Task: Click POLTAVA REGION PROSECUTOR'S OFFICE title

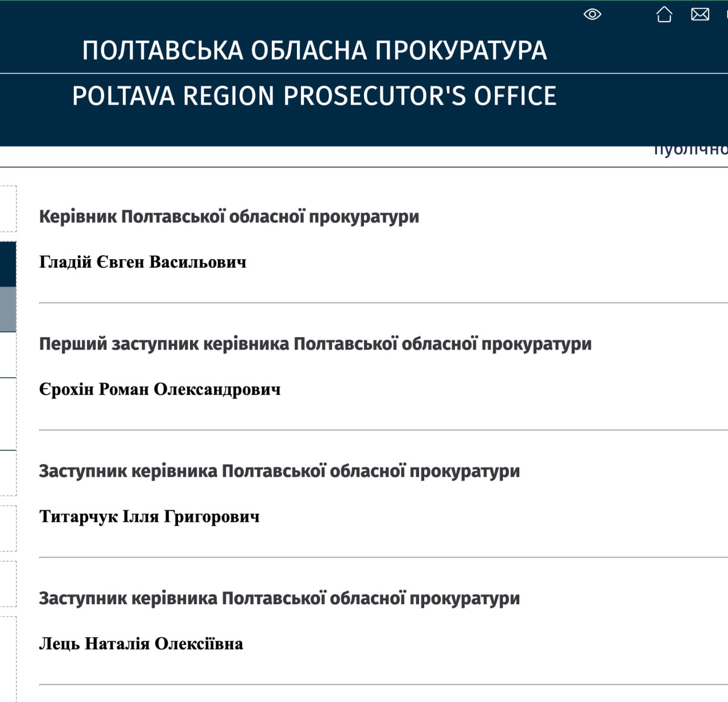Action: pos(315,96)
